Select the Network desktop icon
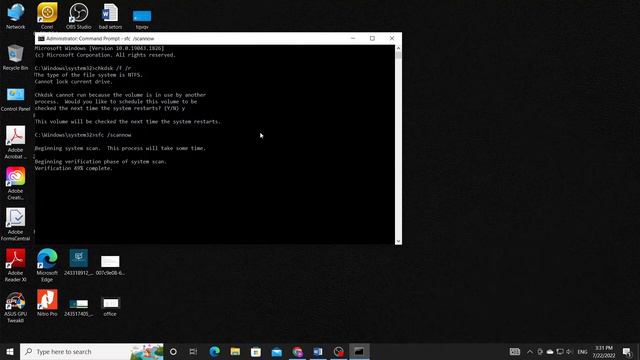 (x=16, y=16)
